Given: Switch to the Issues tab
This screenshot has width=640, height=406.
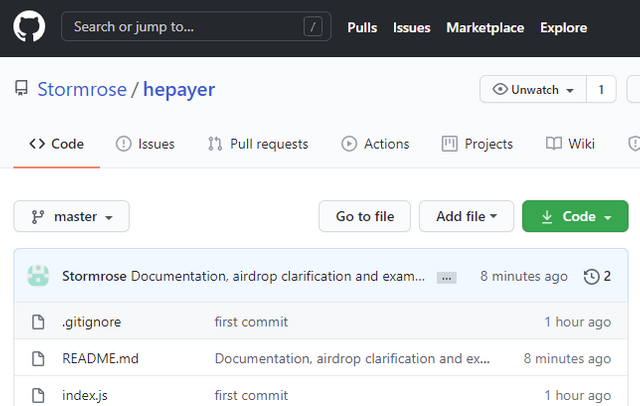Looking at the screenshot, I should tap(145, 144).
